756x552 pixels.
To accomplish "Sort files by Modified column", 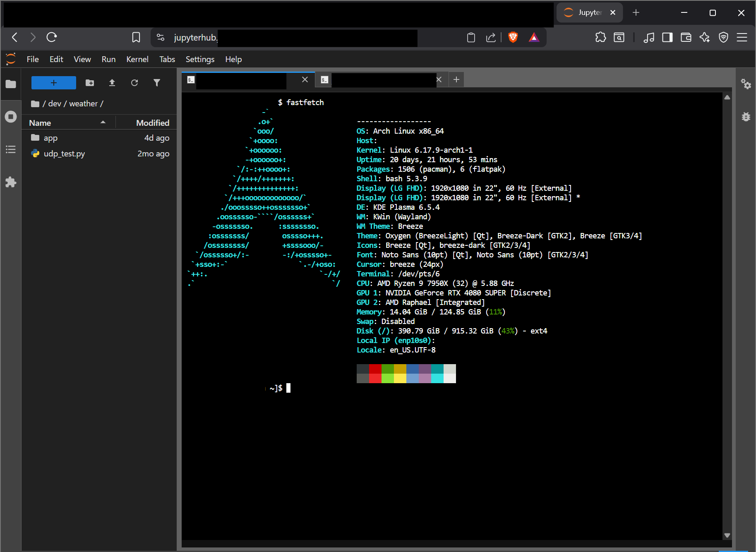I will point(152,123).
